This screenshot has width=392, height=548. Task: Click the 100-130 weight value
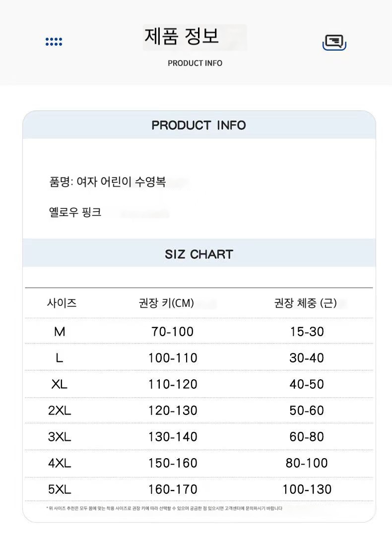[307, 489]
